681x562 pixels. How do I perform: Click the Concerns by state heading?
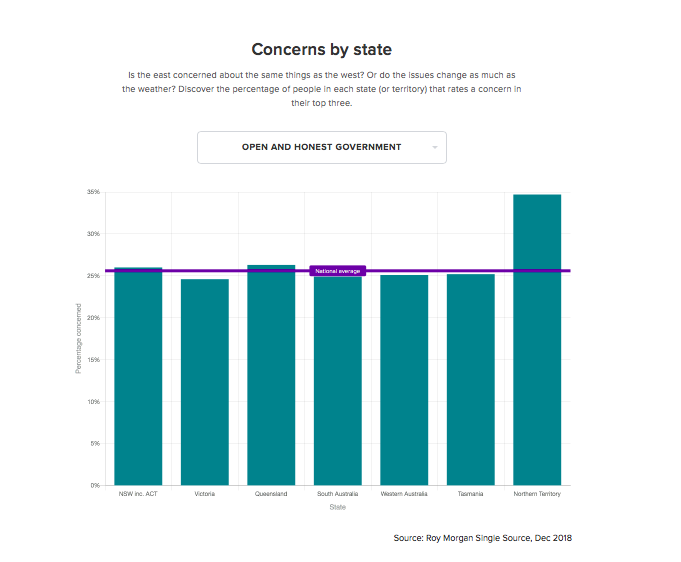pyautogui.click(x=321, y=49)
